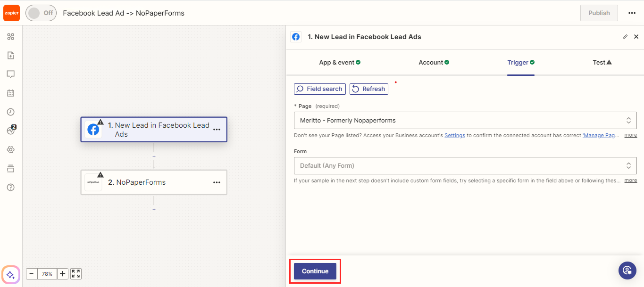This screenshot has height=287, width=644.
Task: Open options menu of Facebook Lead Ads step
Action: [x=217, y=130]
